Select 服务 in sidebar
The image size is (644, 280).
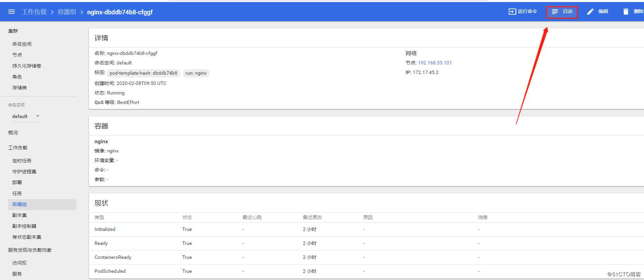tap(17, 274)
